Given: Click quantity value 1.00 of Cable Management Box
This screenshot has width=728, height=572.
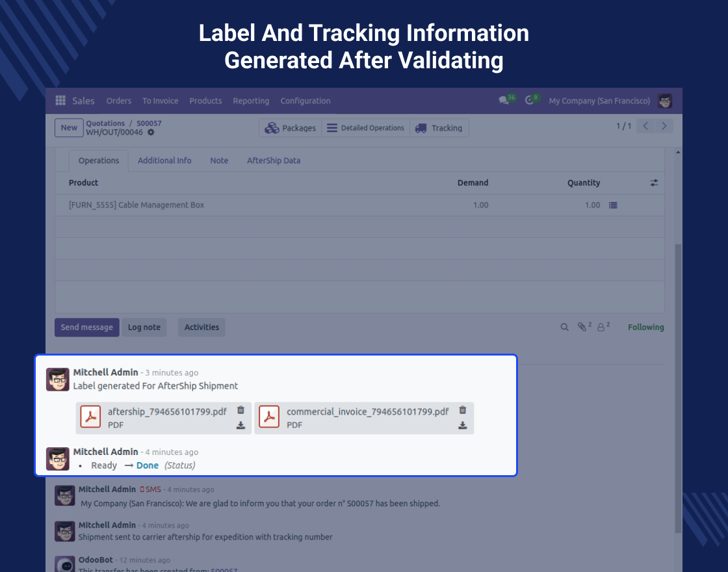Looking at the screenshot, I should coord(592,205).
